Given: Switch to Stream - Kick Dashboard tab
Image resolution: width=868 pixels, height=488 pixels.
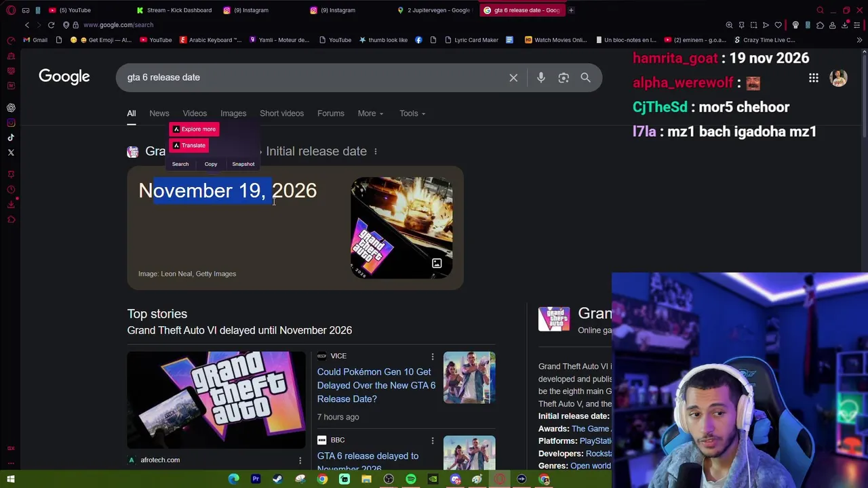Looking at the screenshot, I should click(x=174, y=10).
